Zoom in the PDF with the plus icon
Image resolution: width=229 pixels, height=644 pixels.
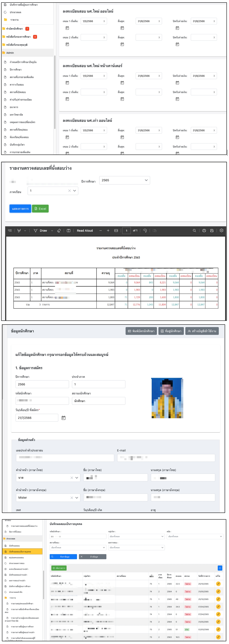pos(108,230)
